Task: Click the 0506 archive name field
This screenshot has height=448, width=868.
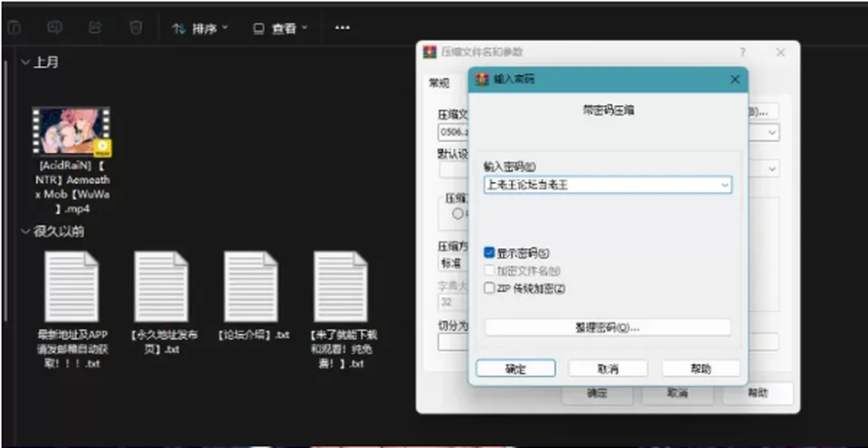Action: tap(453, 133)
